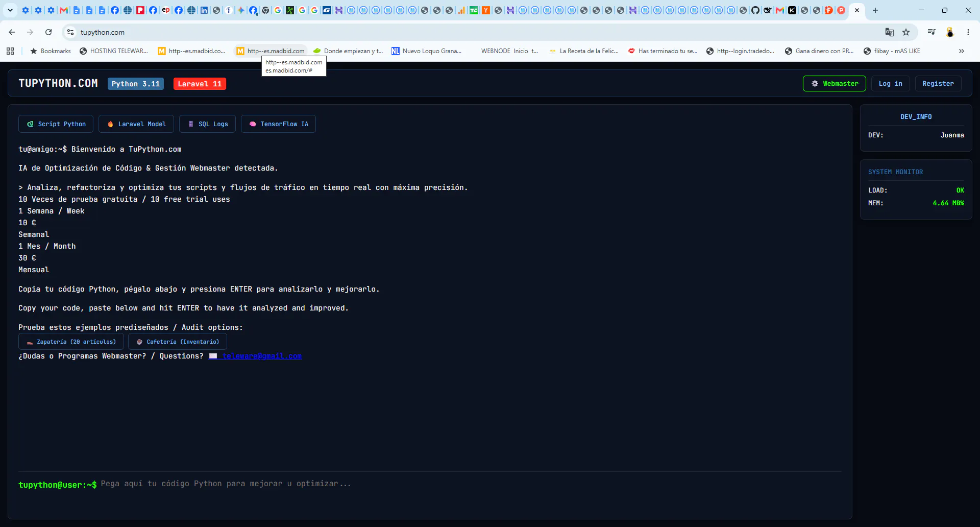Go back to the previous page
This screenshot has height=527, width=980.
[x=12, y=32]
